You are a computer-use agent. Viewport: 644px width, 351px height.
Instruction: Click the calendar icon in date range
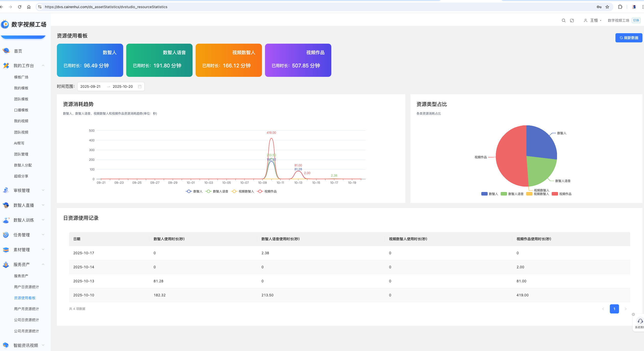140,87
